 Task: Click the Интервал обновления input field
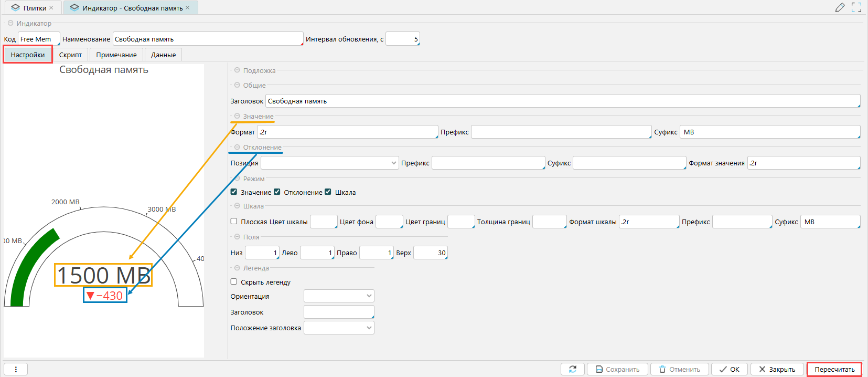tap(402, 39)
